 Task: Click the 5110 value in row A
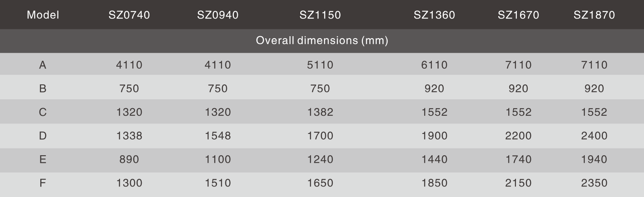point(320,65)
